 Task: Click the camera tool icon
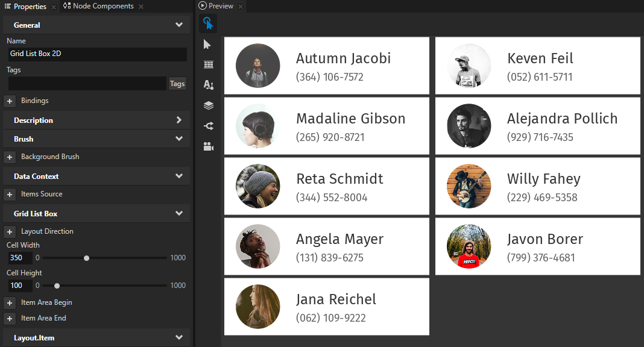(x=209, y=146)
